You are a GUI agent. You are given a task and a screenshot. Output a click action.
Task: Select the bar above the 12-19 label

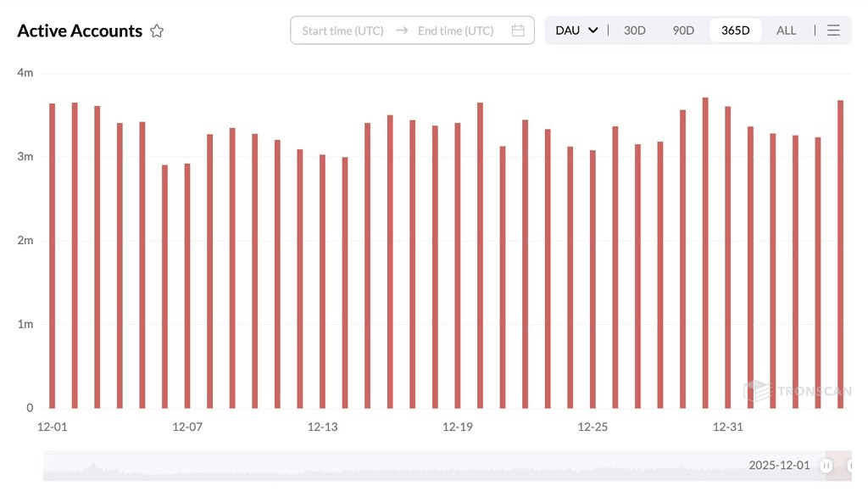(x=458, y=265)
